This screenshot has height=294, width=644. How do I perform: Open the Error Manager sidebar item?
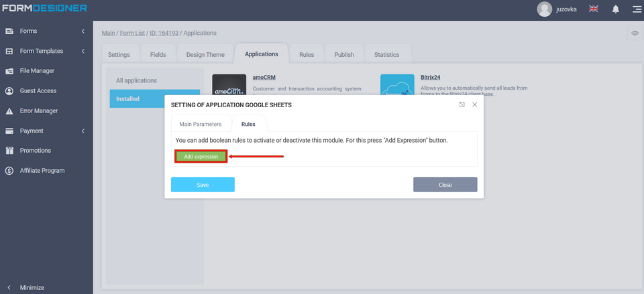(38, 111)
